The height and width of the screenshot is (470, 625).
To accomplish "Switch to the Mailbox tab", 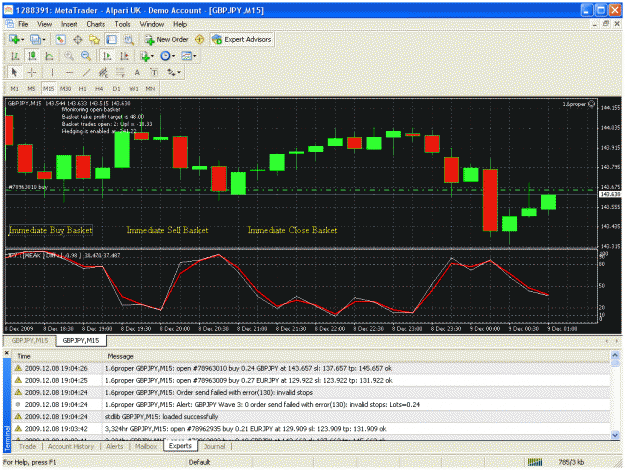I will point(146,446).
